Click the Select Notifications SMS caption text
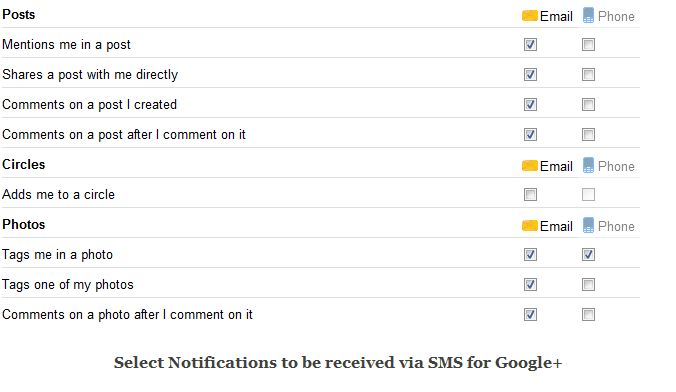Image resolution: width=676 pixels, height=392 pixels. pos(338,363)
